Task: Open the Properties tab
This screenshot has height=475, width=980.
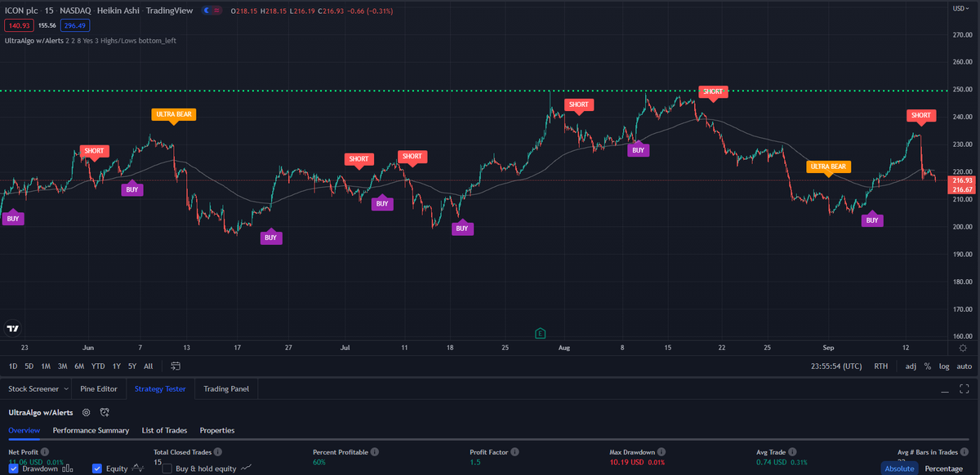Action: [x=217, y=430]
